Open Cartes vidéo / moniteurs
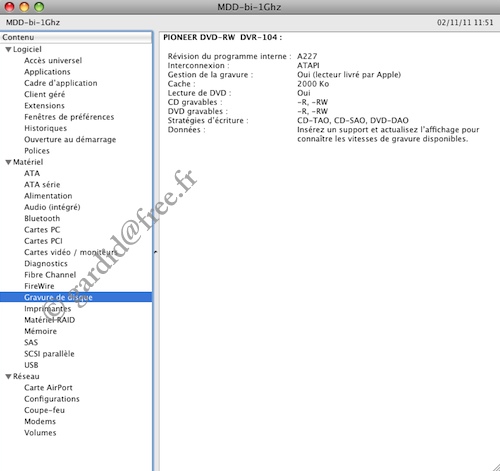The width and height of the screenshot is (500, 471). [x=71, y=252]
